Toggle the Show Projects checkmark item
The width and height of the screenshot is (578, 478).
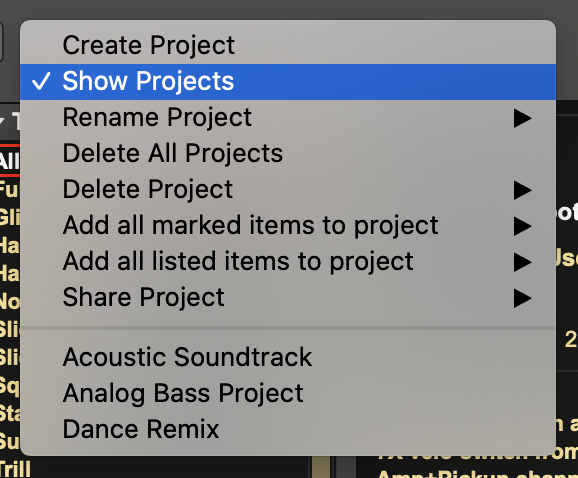[x=288, y=81]
